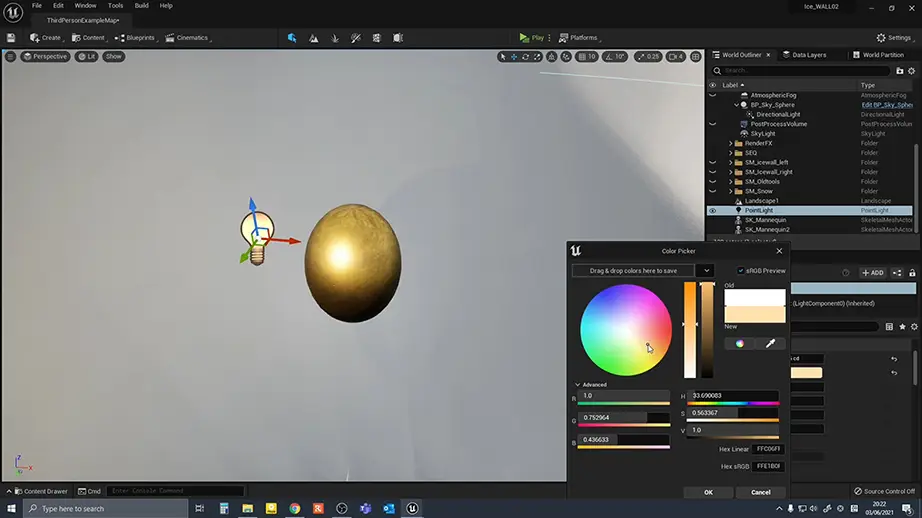Toggle the sRGB Preview checkbox
Viewport: 922px width, 518px height.
coord(740,270)
